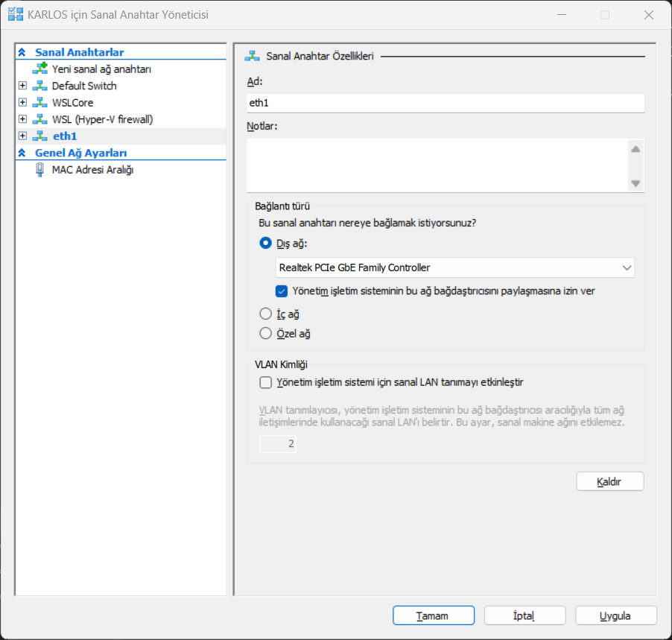Click the Sanal Anahtar Özellikleri header icon
Screen dimensions: 672x640
point(253,56)
